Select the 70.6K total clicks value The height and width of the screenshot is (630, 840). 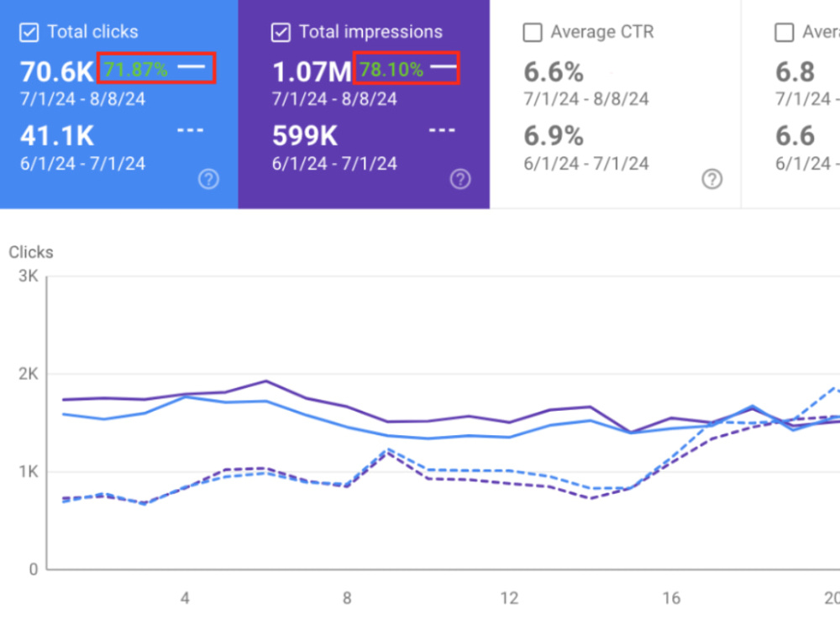(57, 71)
